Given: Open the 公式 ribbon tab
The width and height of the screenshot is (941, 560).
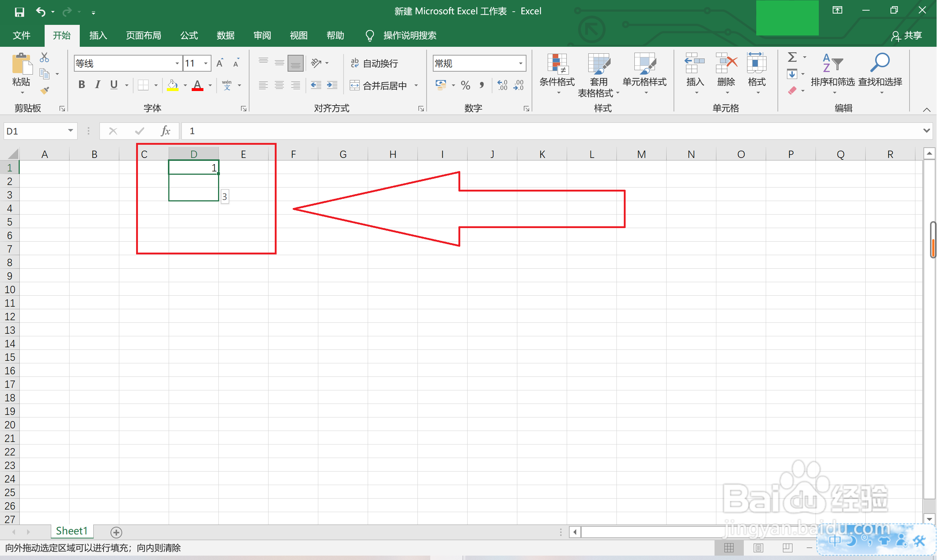Looking at the screenshot, I should tap(190, 35).
